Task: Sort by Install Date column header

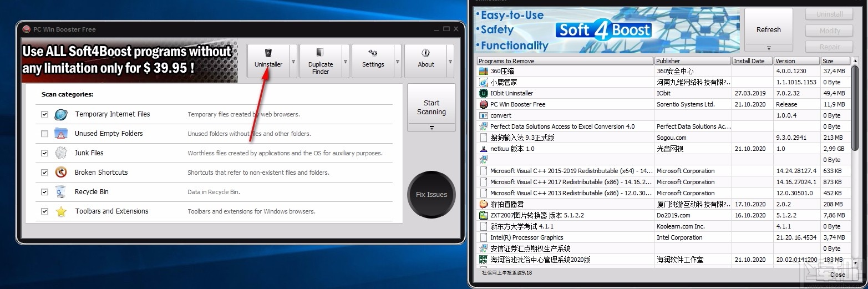Action: 753,61
